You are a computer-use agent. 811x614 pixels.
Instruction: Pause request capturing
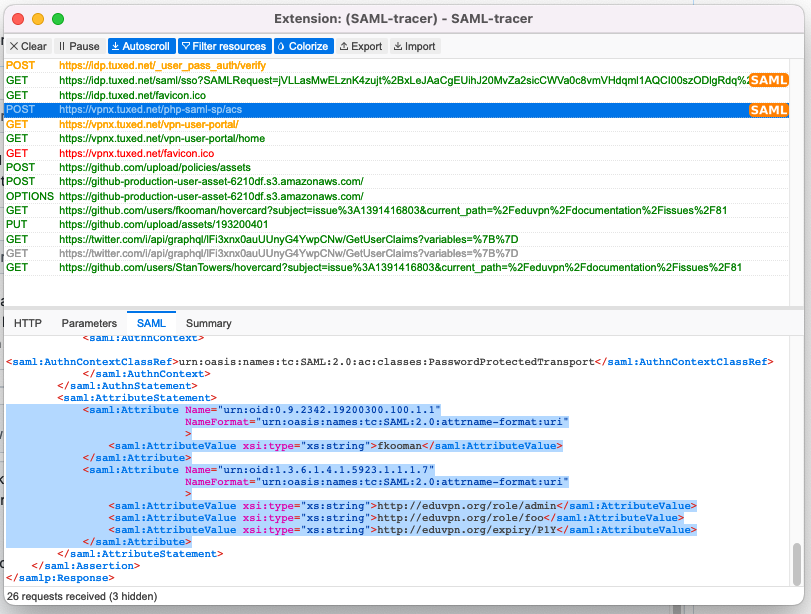click(78, 46)
